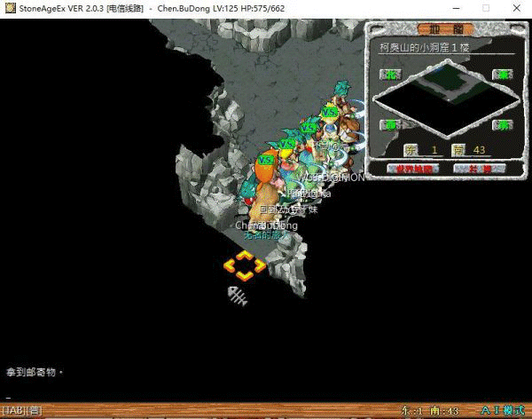Click the window title 'StoneAgeEx VER 2.0.3'

(x=61, y=8)
